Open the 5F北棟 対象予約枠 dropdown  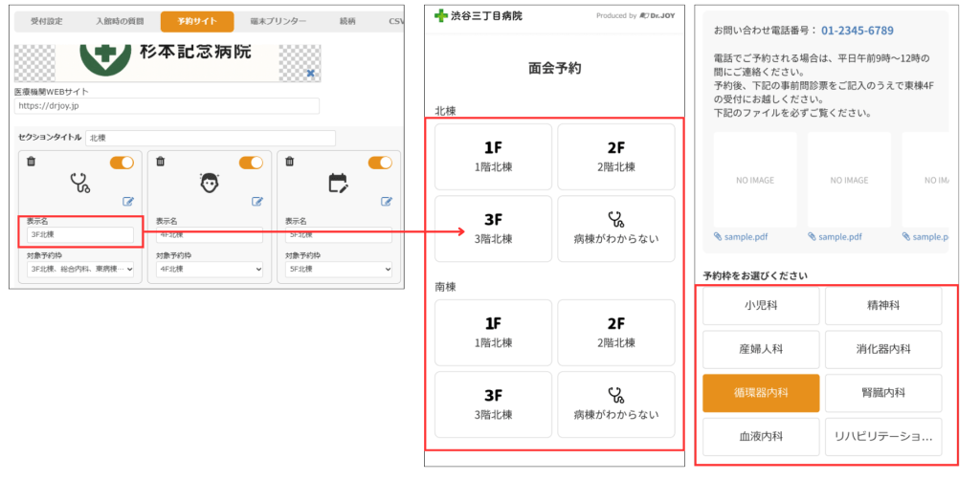[338, 270]
